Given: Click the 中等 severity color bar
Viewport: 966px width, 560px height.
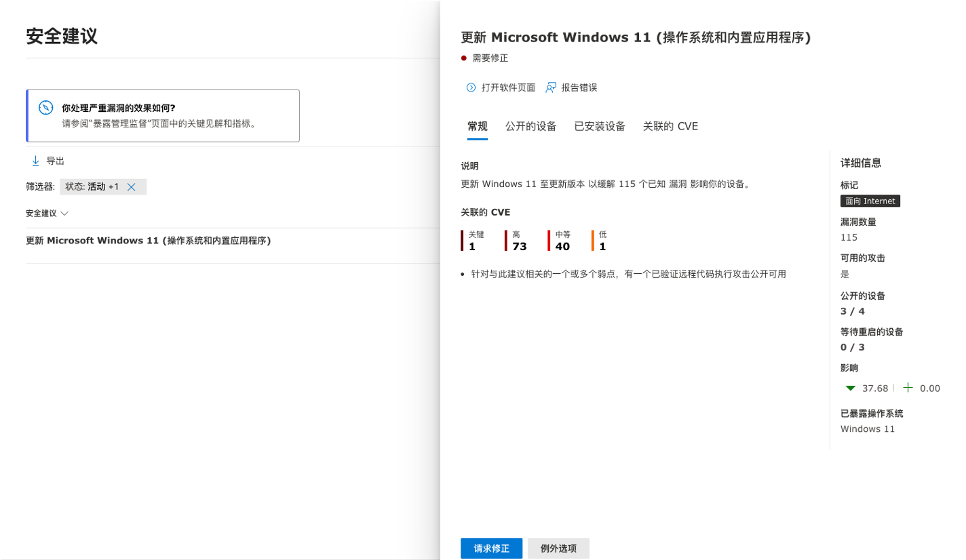Looking at the screenshot, I should (549, 241).
